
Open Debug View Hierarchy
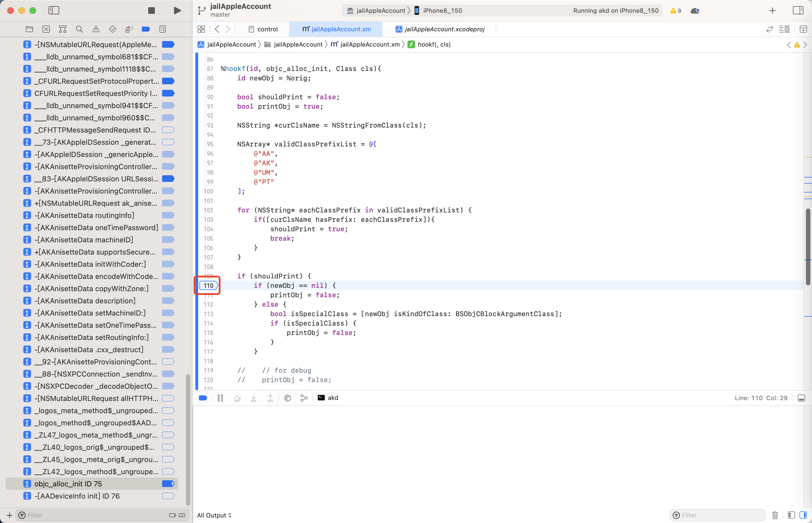click(x=288, y=398)
